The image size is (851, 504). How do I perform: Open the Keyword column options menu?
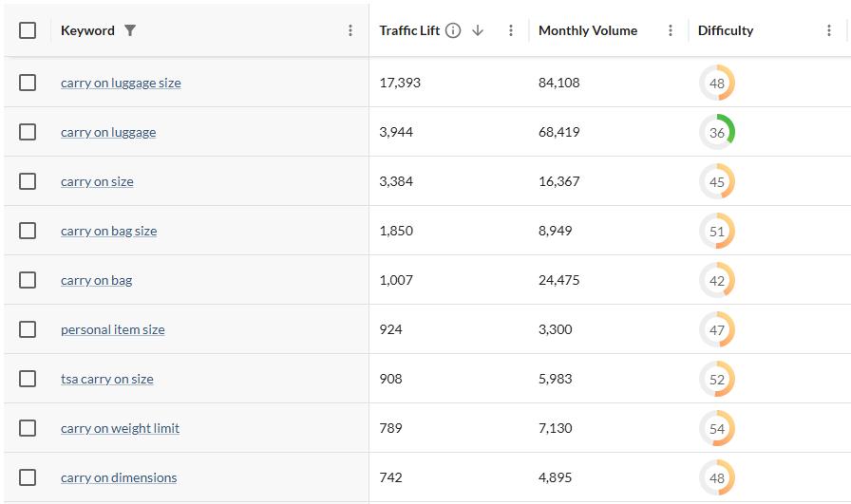point(350,30)
